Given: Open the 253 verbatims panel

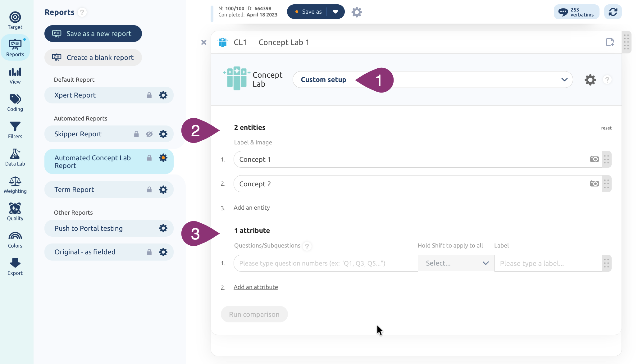Looking at the screenshot, I should tap(576, 12).
